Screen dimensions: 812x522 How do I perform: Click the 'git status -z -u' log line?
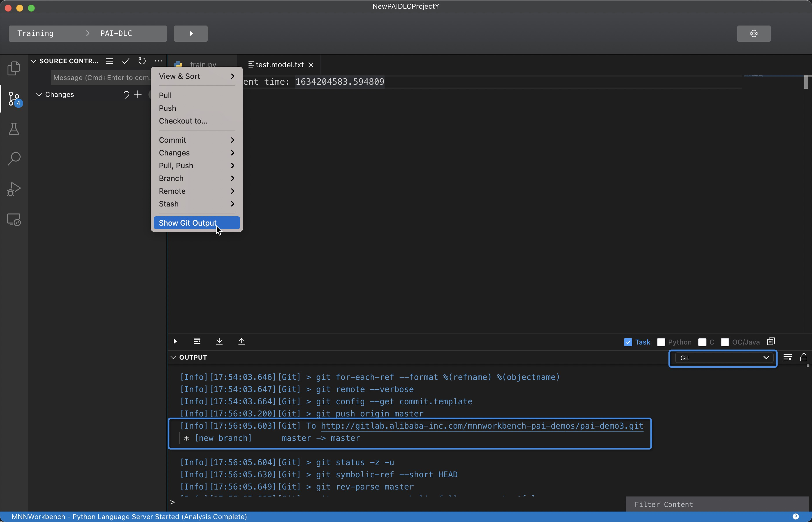point(287,463)
